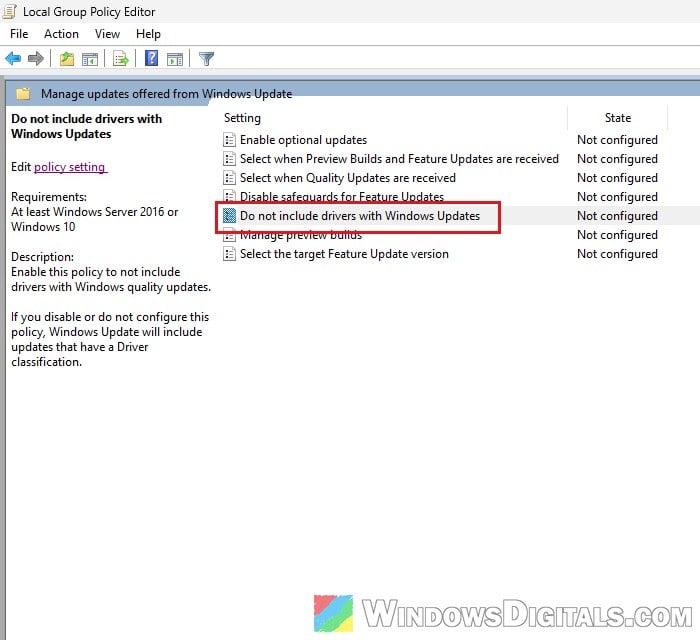
Task: Select 'Select when Preview Builds and Feature Updates are received'
Action: tap(399, 159)
